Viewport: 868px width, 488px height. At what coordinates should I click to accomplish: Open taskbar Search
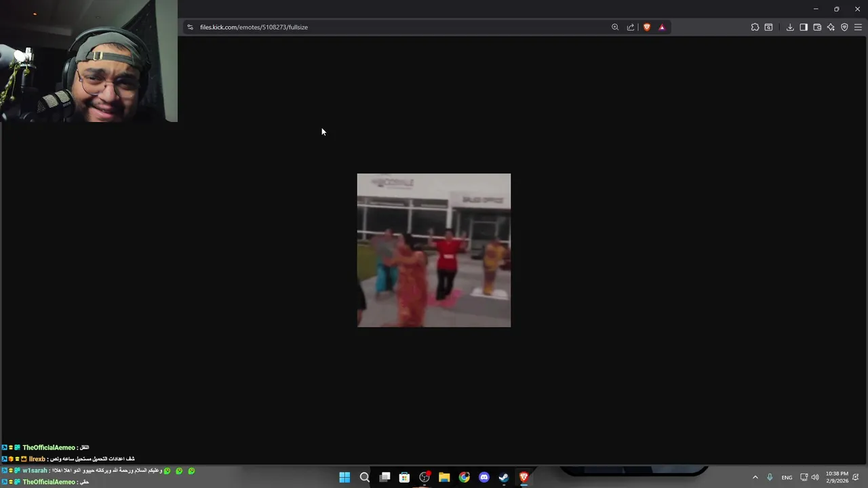(364, 477)
